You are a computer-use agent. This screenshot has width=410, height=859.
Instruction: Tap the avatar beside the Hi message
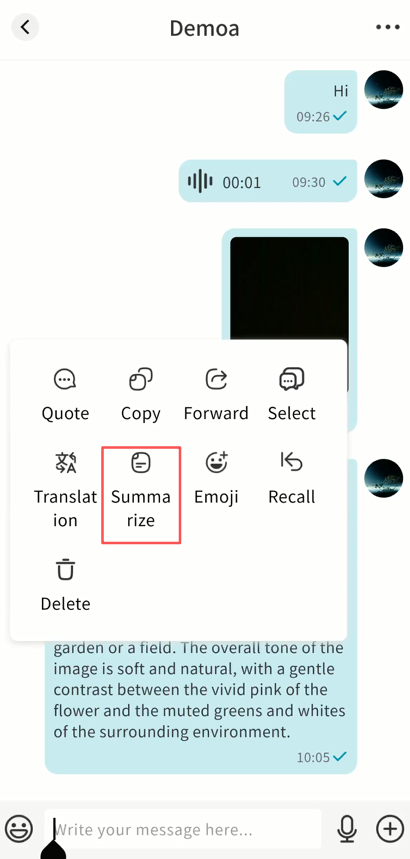(x=383, y=90)
